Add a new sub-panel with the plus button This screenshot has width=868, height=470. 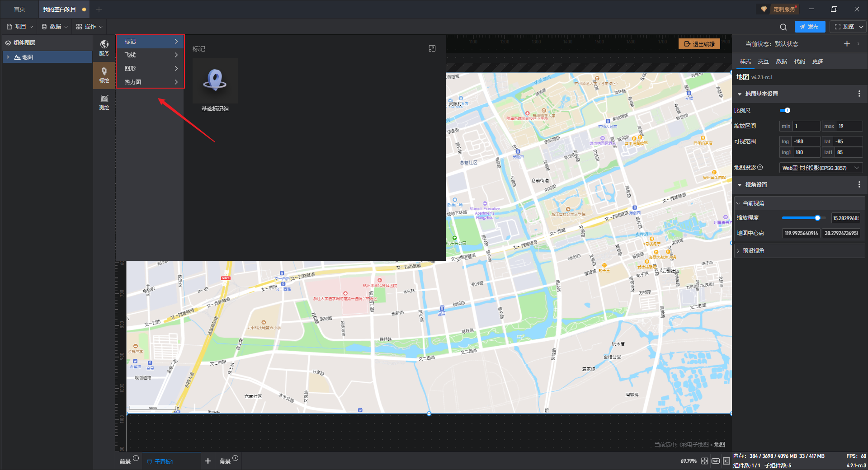(208, 461)
